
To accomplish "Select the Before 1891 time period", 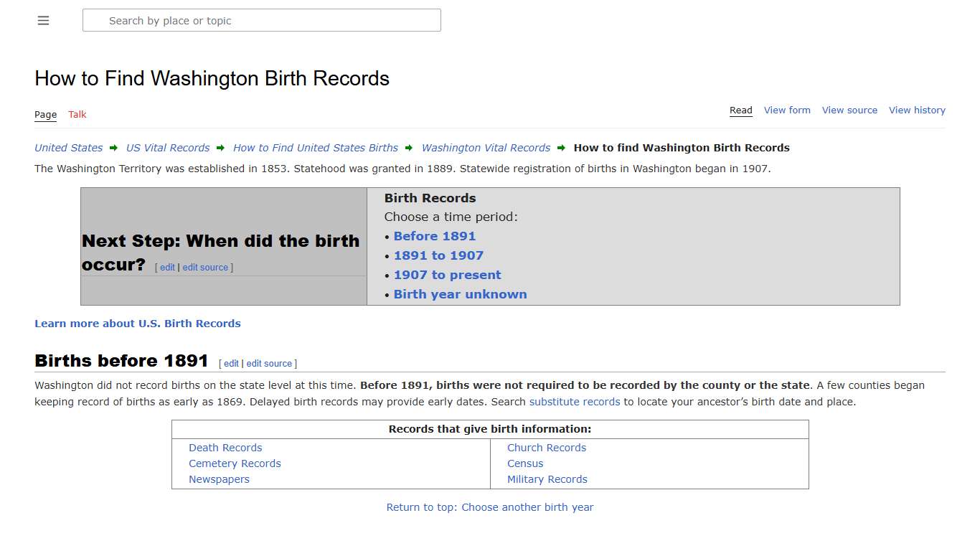I will (x=435, y=236).
